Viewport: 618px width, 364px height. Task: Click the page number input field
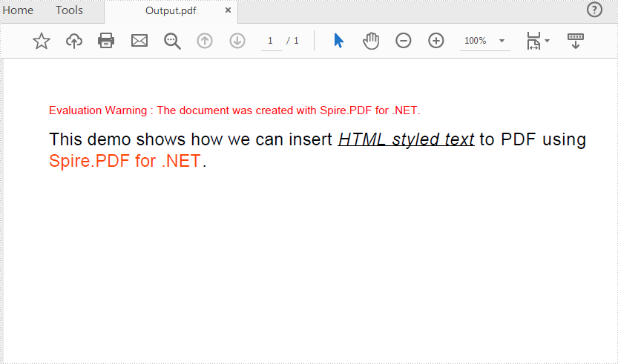(x=272, y=41)
